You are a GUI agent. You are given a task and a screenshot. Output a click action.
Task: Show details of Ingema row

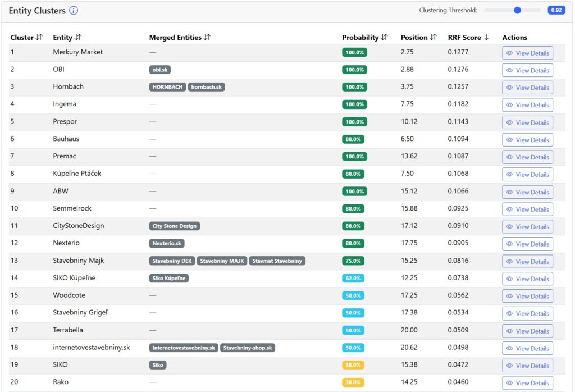(527, 105)
